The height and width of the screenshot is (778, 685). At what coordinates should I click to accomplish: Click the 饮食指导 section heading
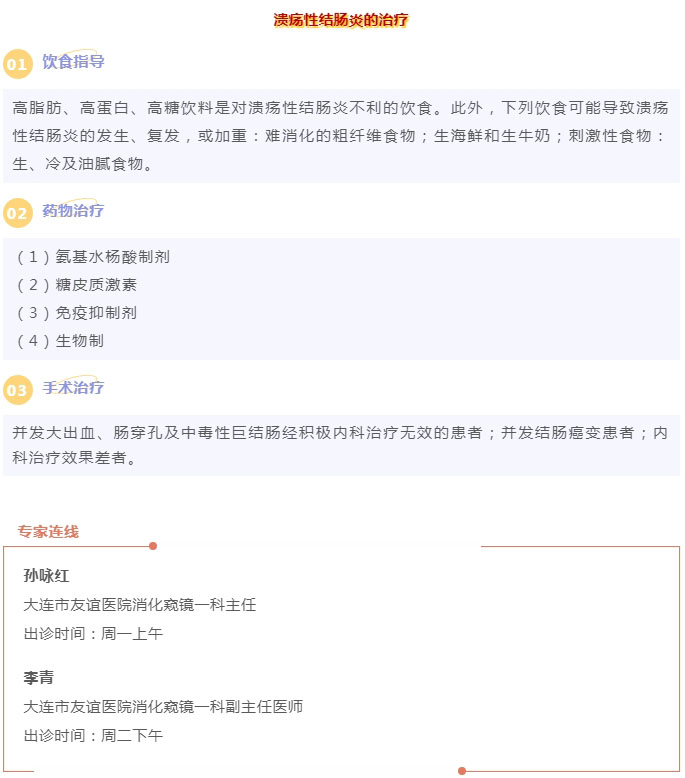73,62
